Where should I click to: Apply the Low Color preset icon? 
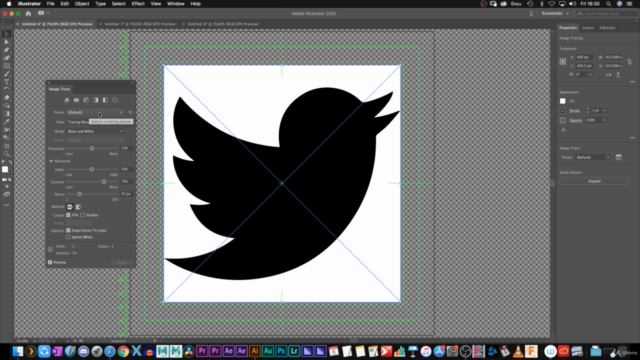(86, 100)
